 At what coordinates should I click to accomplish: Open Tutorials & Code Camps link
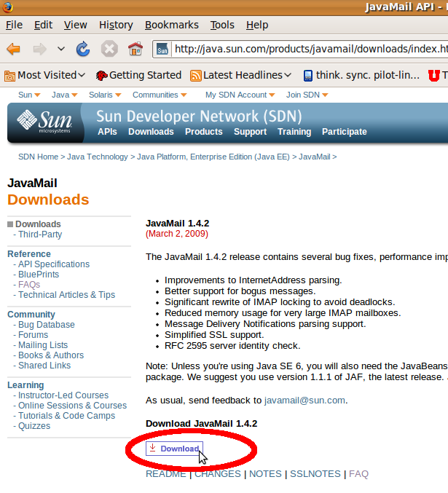(x=67, y=416)
